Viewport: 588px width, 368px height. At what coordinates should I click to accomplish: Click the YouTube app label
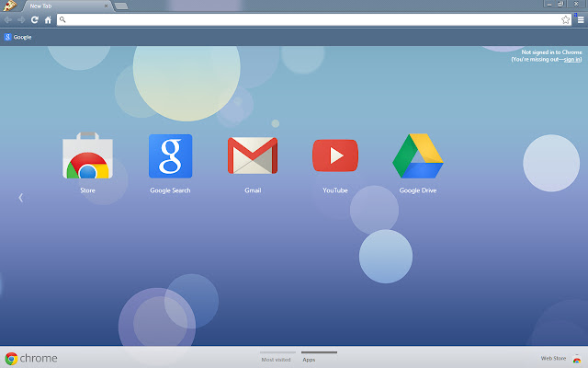(335, 190)
